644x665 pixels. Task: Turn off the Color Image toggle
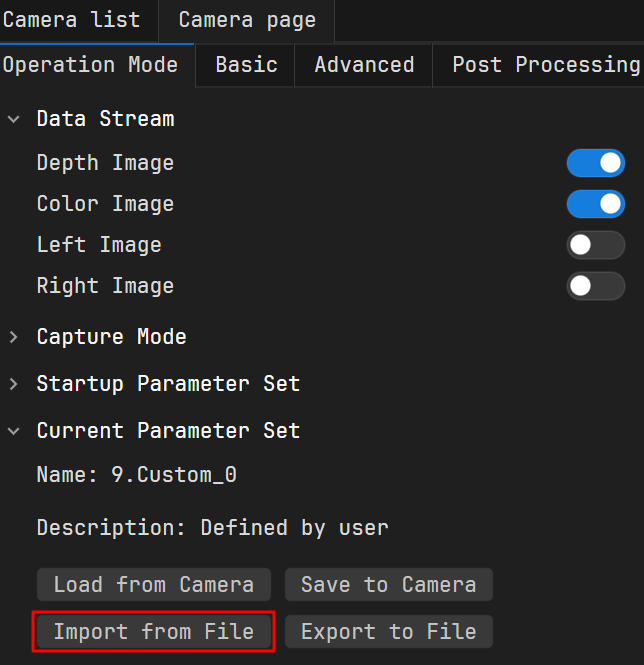click(595, 204)
